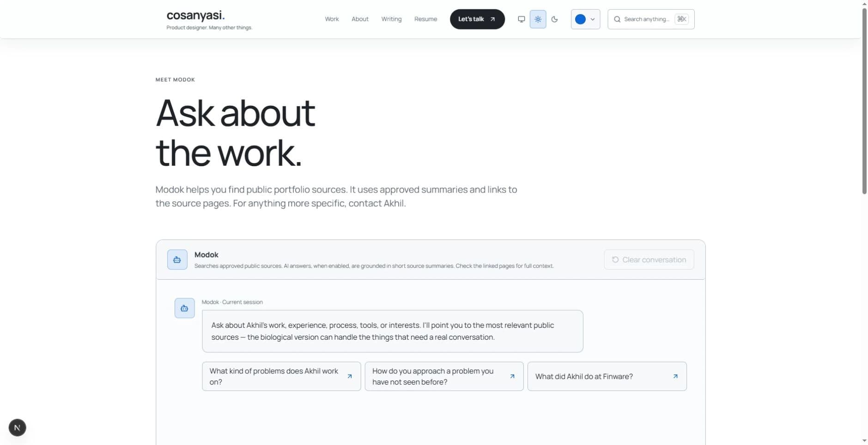Open the About nav item

(x=360, y=19)
